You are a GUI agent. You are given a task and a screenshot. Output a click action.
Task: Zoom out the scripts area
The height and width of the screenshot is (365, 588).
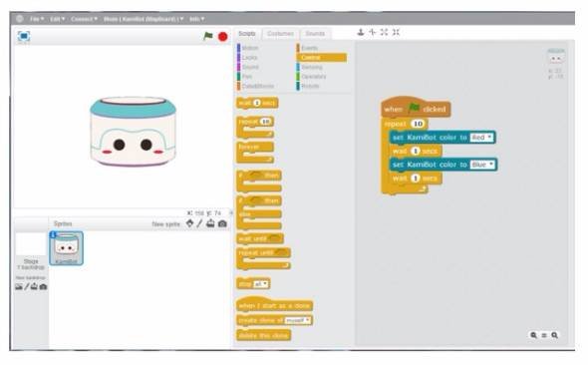click(533, 335)
